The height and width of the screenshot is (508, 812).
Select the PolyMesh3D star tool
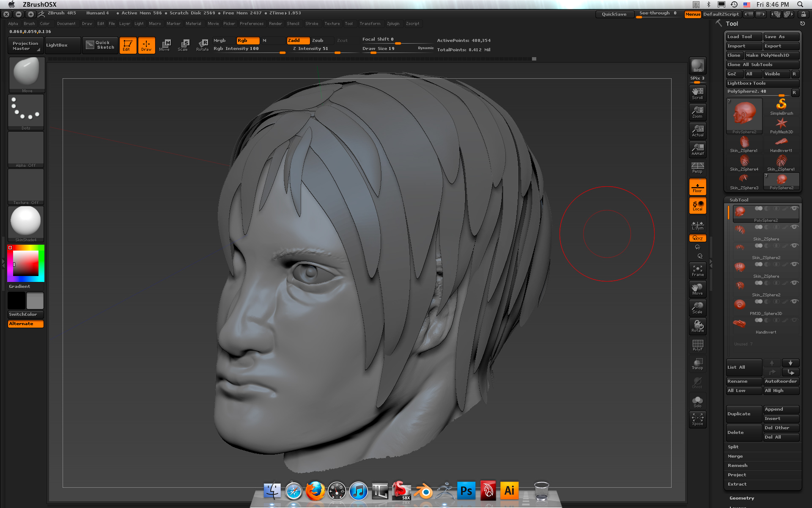point(781,125)
